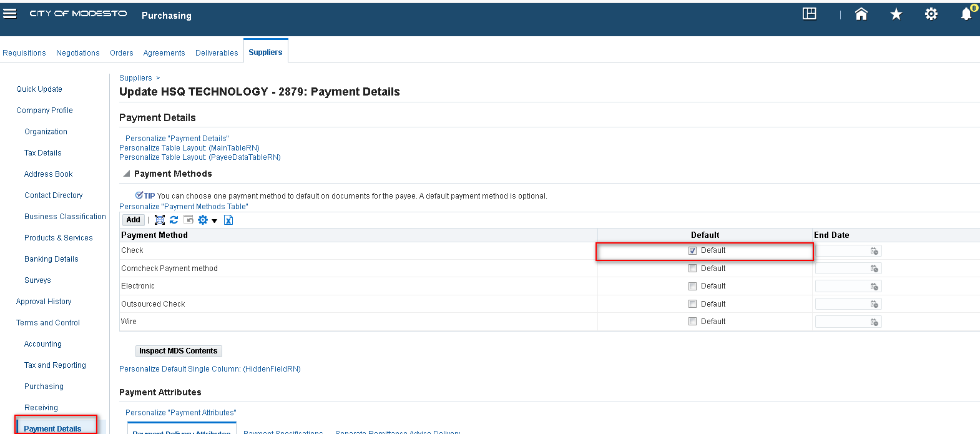Open Address Book sidebar page
The height and width of the screenshot is (434, 980).
48,174
